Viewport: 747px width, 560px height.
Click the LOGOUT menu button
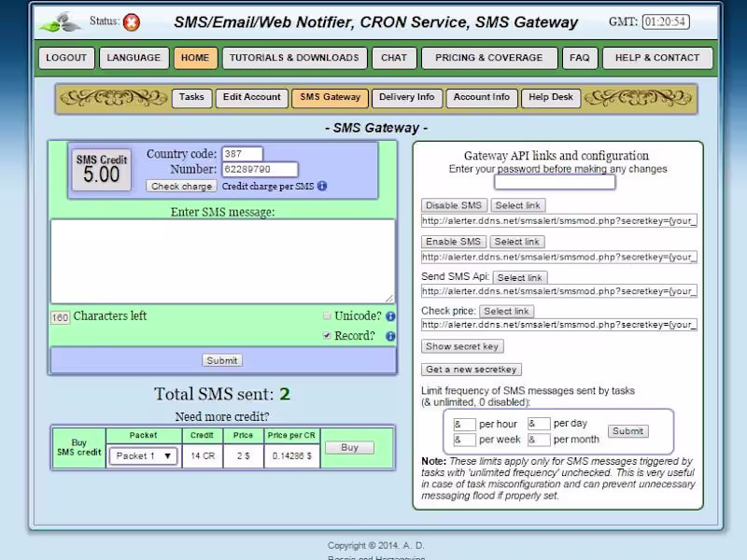click(x=66, y=58)
